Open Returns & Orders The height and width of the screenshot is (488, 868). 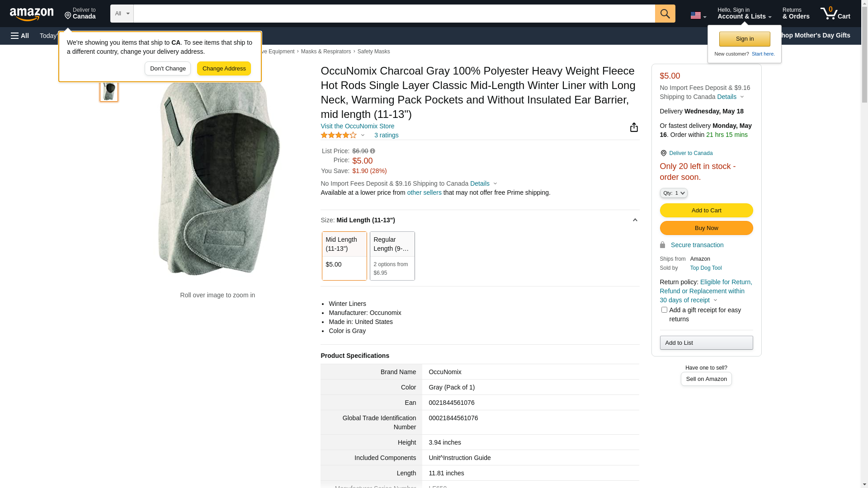pos(796,14)
